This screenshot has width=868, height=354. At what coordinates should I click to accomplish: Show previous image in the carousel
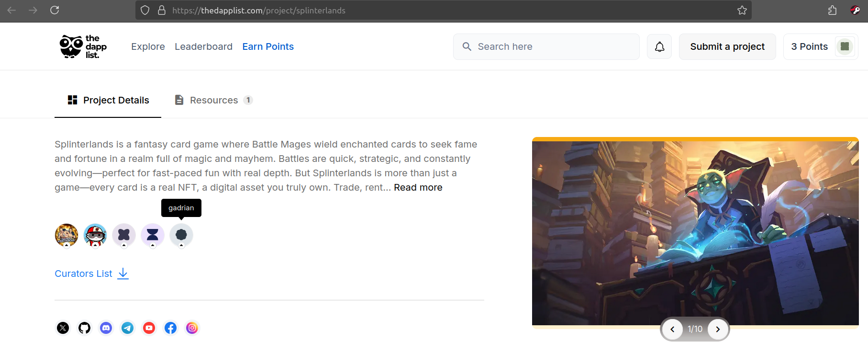[x=672, y=329]
